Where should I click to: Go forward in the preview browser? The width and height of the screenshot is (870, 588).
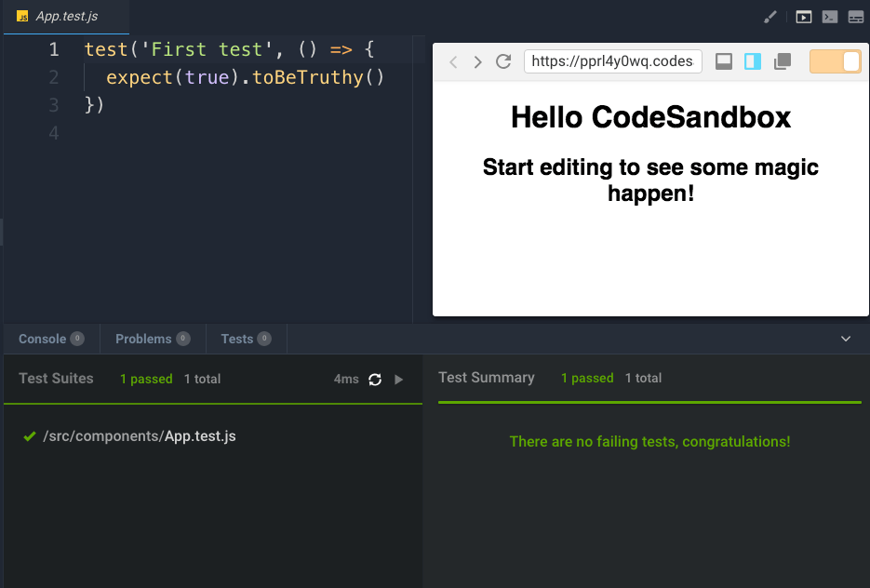pos(478,62)
